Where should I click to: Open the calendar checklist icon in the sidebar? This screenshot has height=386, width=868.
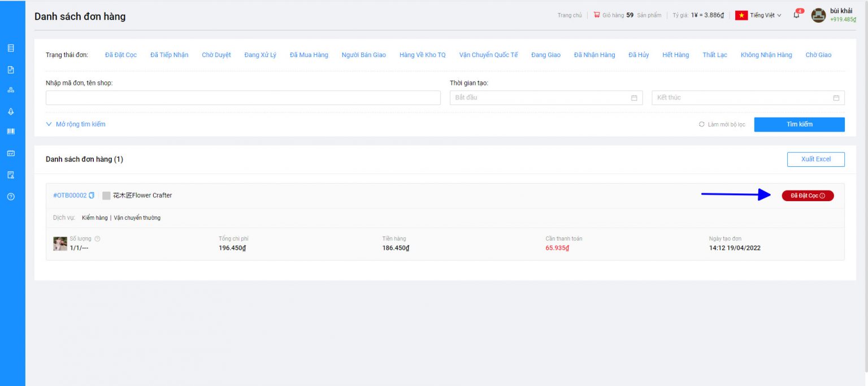pyautogui.click(x=11, y=153)
